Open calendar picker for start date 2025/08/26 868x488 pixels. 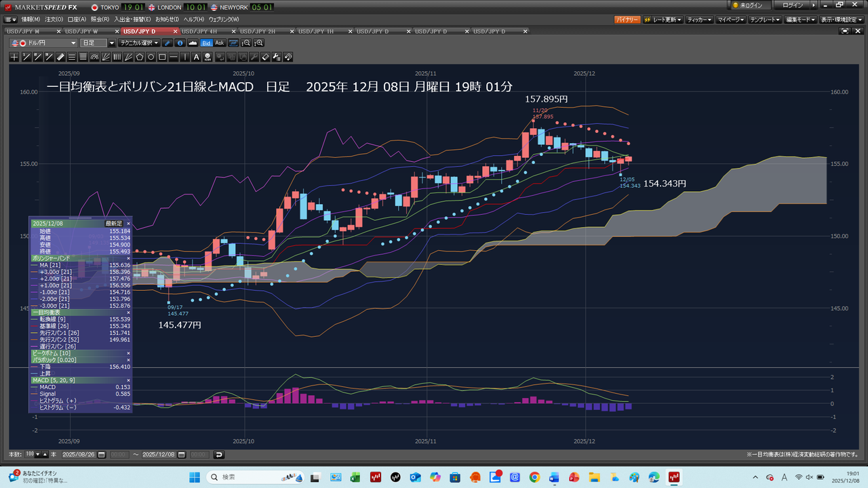[102, 455]
